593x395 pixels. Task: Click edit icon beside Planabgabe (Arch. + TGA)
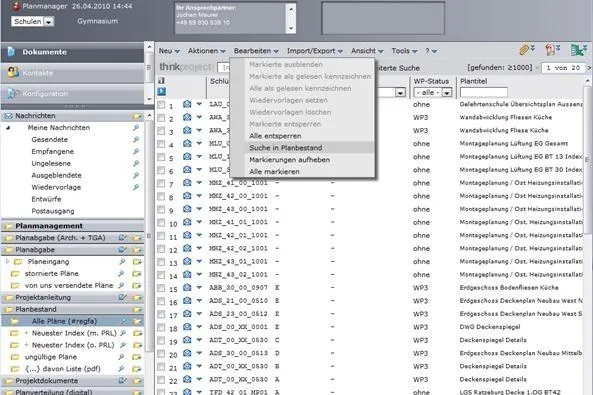123,238
